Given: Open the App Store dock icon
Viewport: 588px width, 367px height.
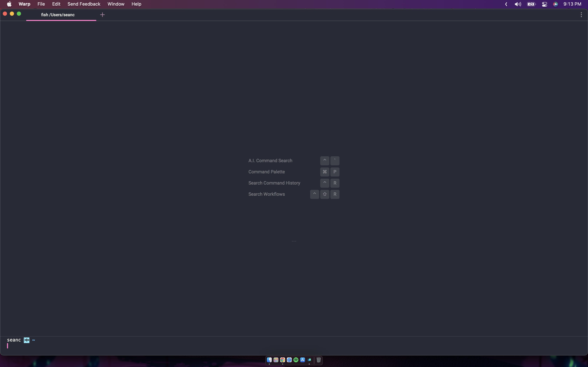Looking at the screenshot, I should click(x=303, y=360).
